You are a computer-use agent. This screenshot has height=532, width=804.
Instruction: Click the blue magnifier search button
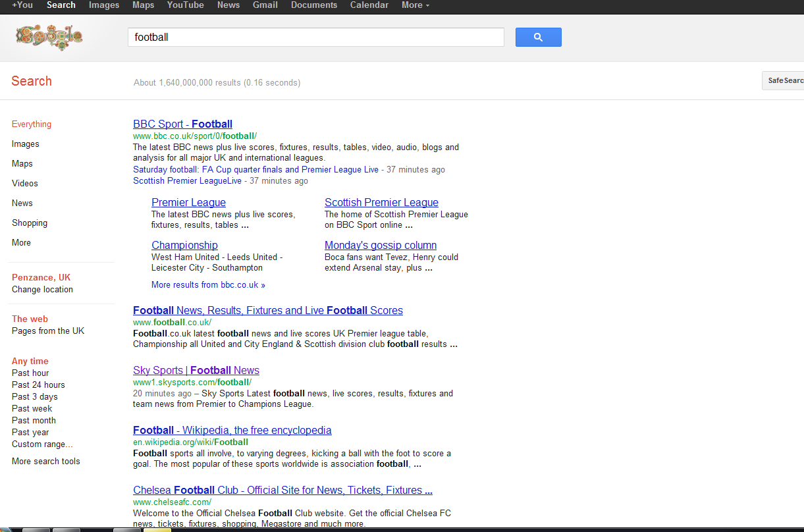click(x=538, y=38)
